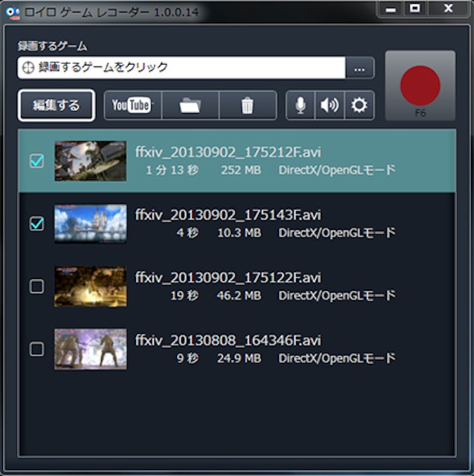Screen dimensions: 474x476
Task: Open settings with the gear icon
Action: coord(359,106)
